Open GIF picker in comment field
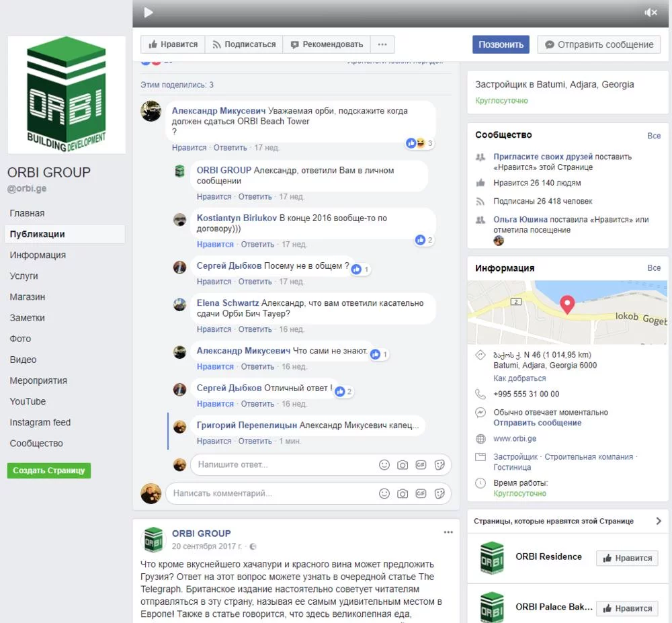 [421, 493]
